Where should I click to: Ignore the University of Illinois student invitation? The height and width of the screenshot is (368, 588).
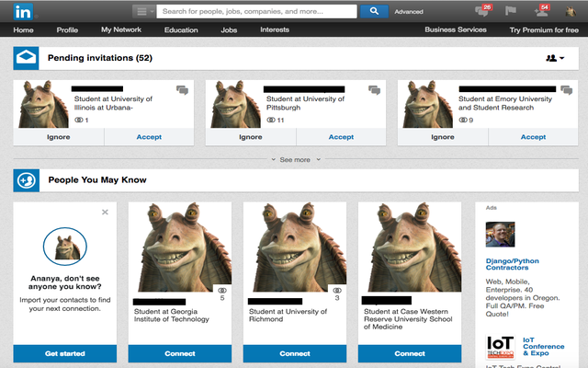click(x=59, y=137)
